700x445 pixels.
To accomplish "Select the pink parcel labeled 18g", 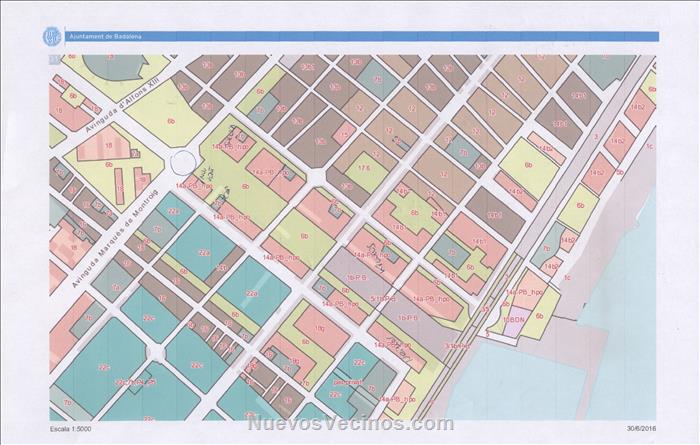I will pos(320,329).
